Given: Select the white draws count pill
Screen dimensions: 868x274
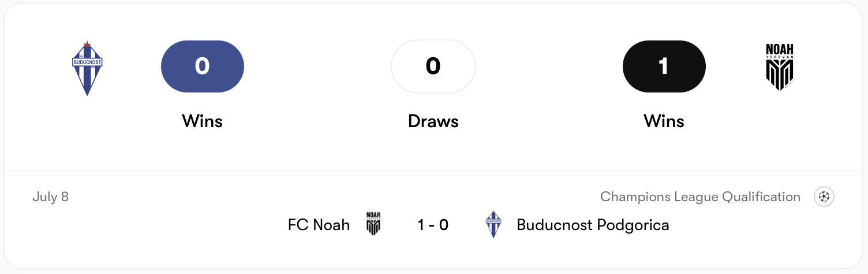Looking at the screenshot, I should (x=433, y=66).
